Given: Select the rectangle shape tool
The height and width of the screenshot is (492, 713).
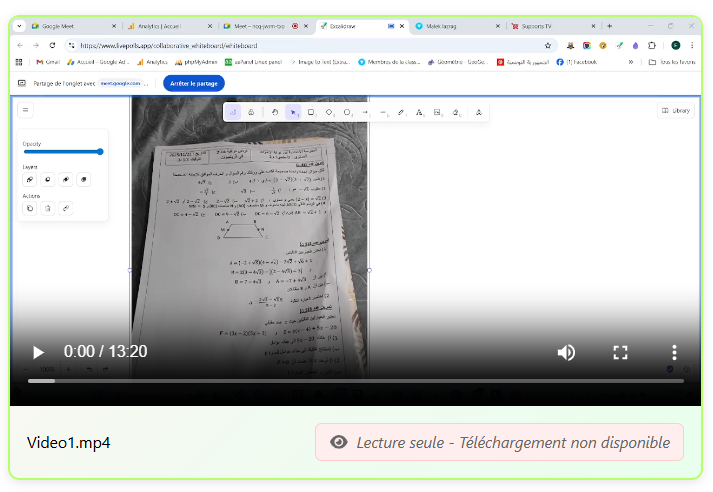Looking at the screenshot, I should click(x=311, y=113).
